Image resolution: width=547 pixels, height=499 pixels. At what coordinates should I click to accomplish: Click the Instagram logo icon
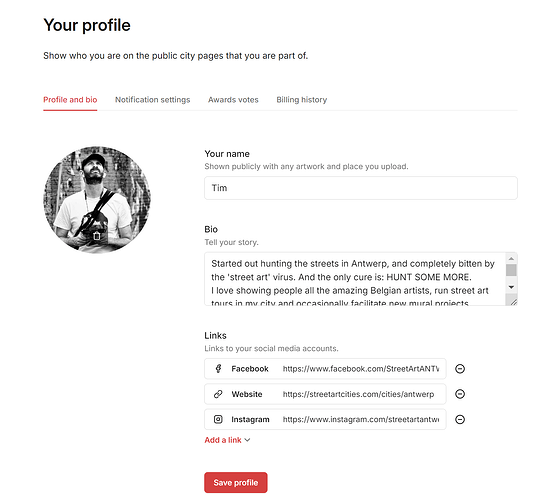(218, 419)
